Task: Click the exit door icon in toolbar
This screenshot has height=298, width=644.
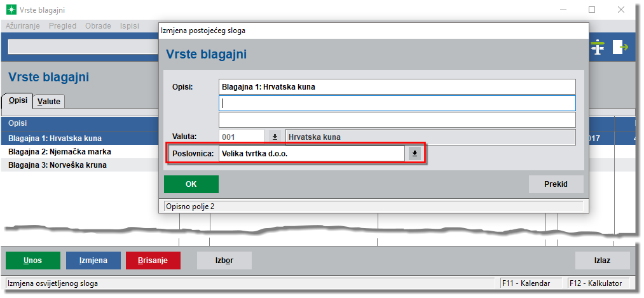Action: pos(620,47)
